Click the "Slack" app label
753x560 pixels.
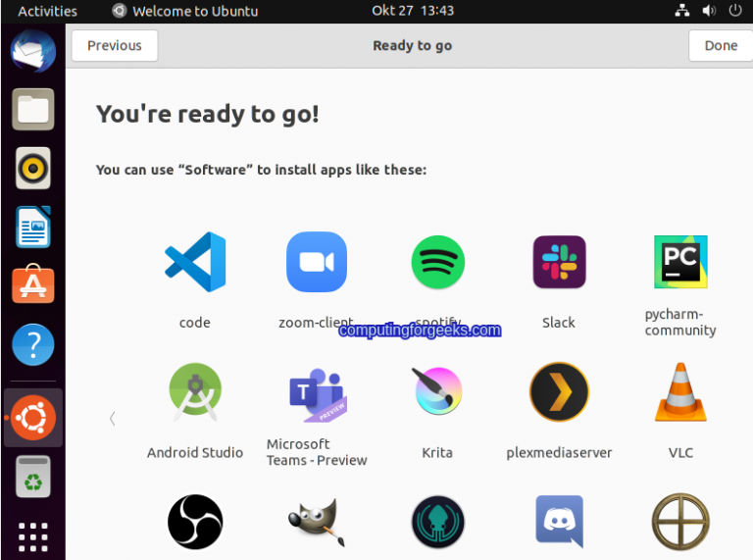pos(559,323)
